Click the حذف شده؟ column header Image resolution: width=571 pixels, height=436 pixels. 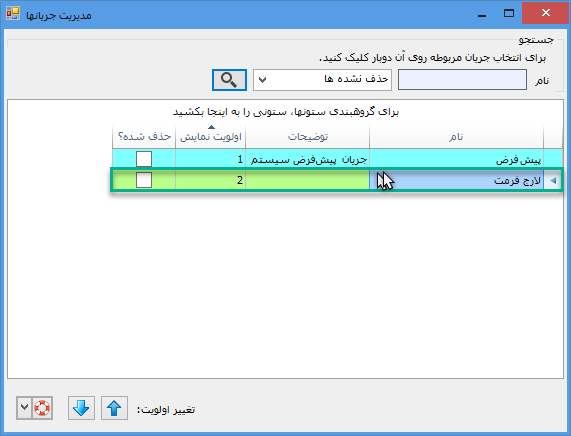pos(144,137)
